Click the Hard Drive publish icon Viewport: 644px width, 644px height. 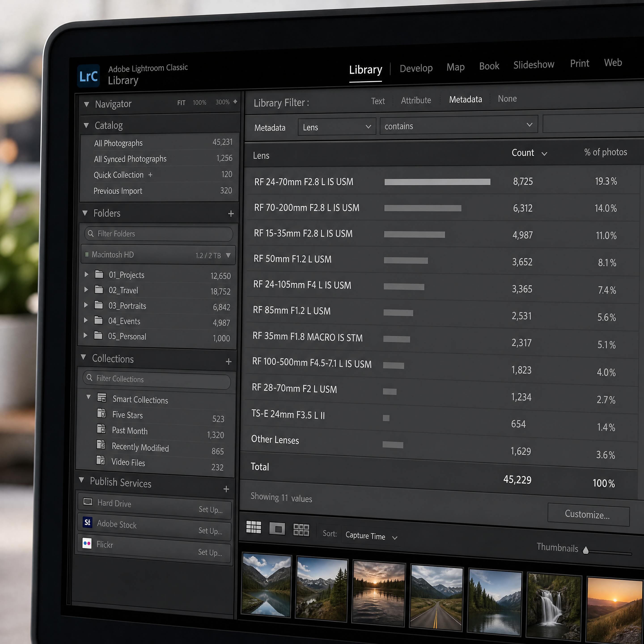pyautogui.click(x=88, y=502)
